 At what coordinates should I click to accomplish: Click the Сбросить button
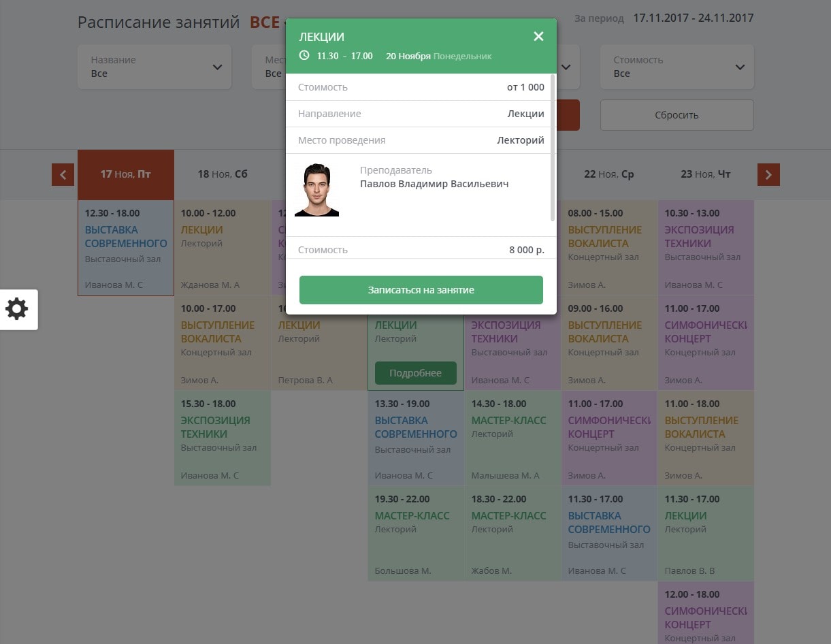coord(677,115)
